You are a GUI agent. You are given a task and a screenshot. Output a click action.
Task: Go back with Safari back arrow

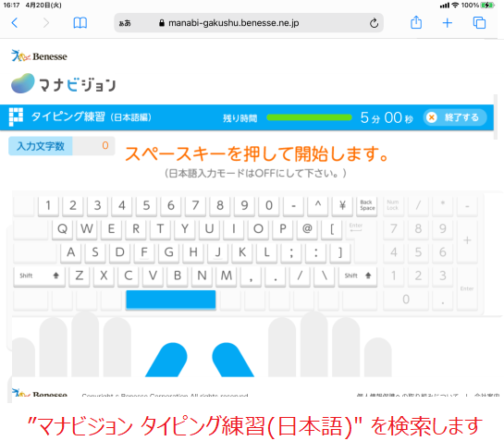(x=15, y=23)
